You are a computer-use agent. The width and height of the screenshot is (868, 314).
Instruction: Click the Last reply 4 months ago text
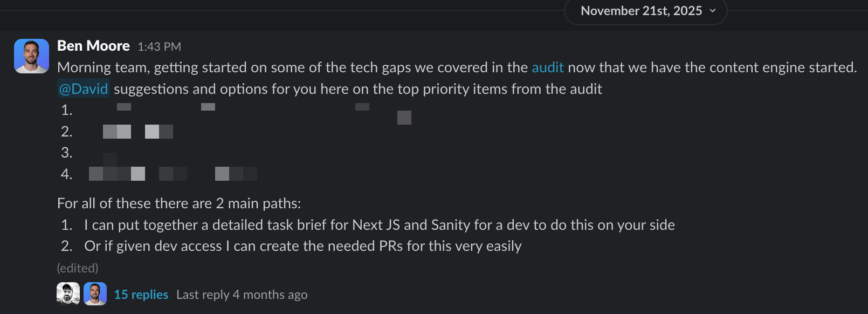point(242,295)
